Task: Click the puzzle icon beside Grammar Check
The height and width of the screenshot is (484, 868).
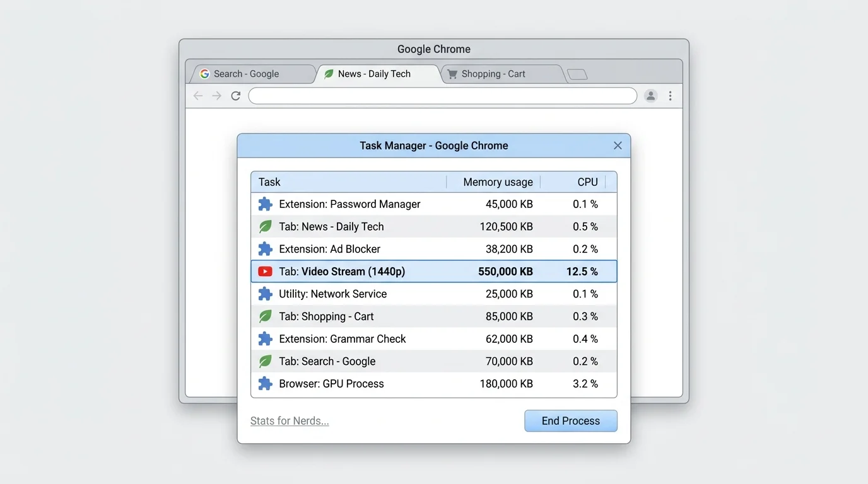Action: (265, 339)
